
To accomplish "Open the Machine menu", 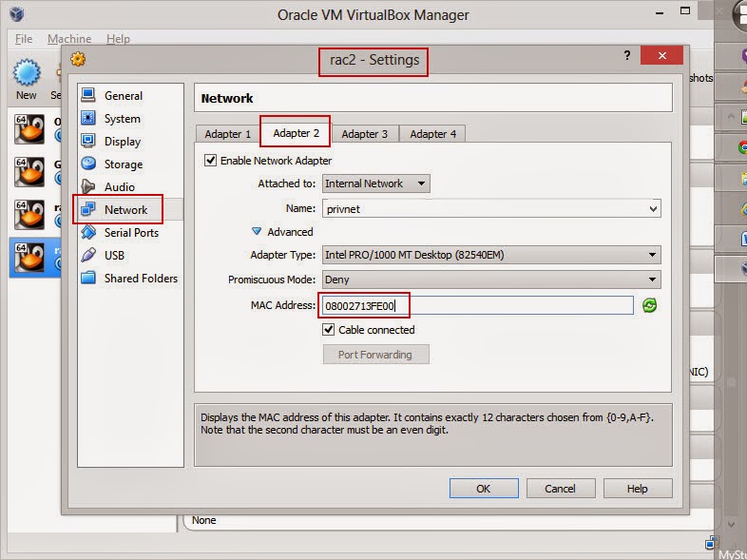I will coord(69,39).
